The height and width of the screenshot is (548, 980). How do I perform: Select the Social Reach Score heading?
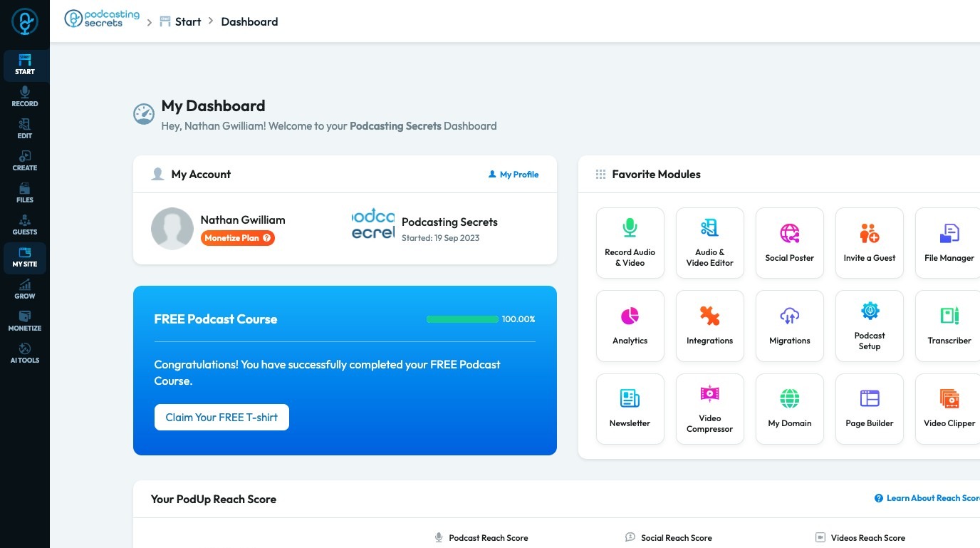point(677,538)
